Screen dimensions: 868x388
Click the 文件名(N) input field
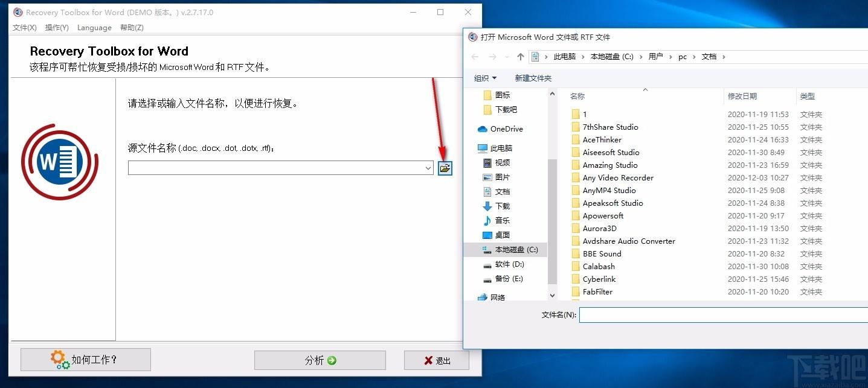724,315
